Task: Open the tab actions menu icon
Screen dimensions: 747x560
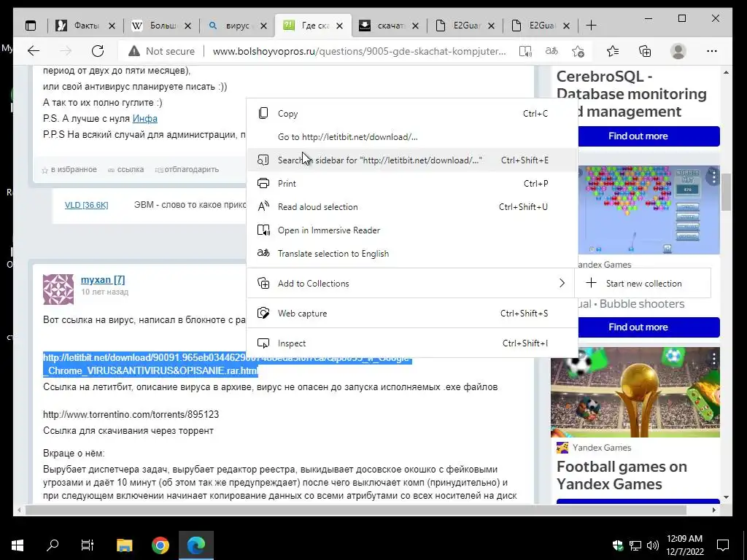Action: pos(31,26)
